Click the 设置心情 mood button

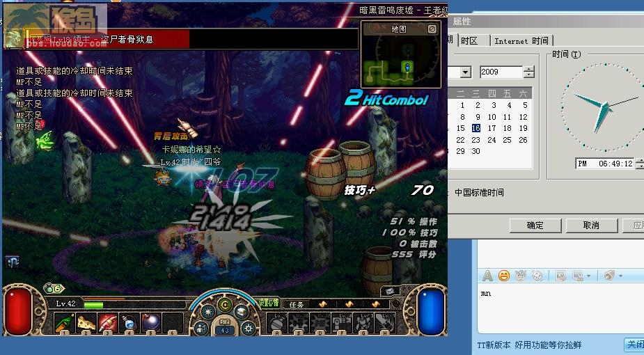click(269, 303)
